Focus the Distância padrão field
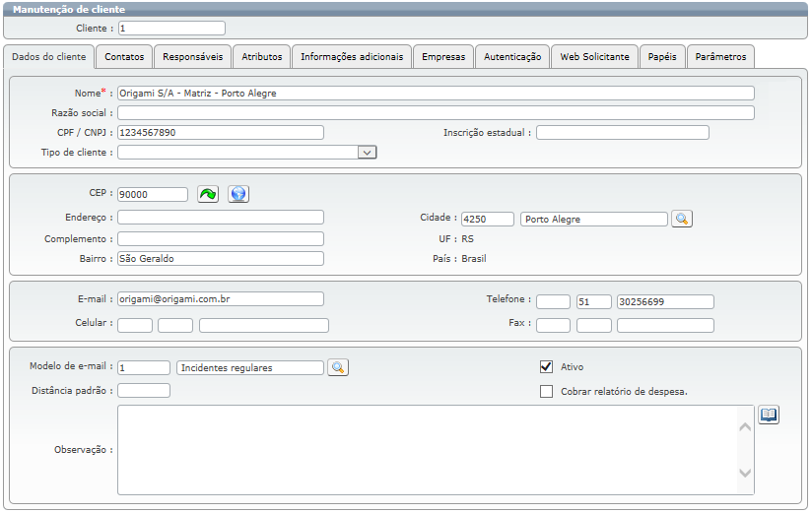812x513 pixels. (x=144, y=390)
